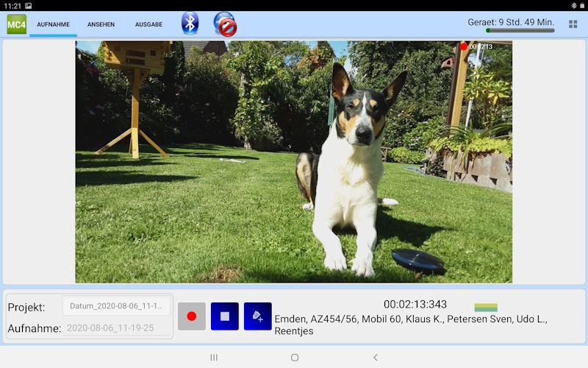Select the Projekt name field
This screenshot has height=368, width=588.
coord(117,306)
